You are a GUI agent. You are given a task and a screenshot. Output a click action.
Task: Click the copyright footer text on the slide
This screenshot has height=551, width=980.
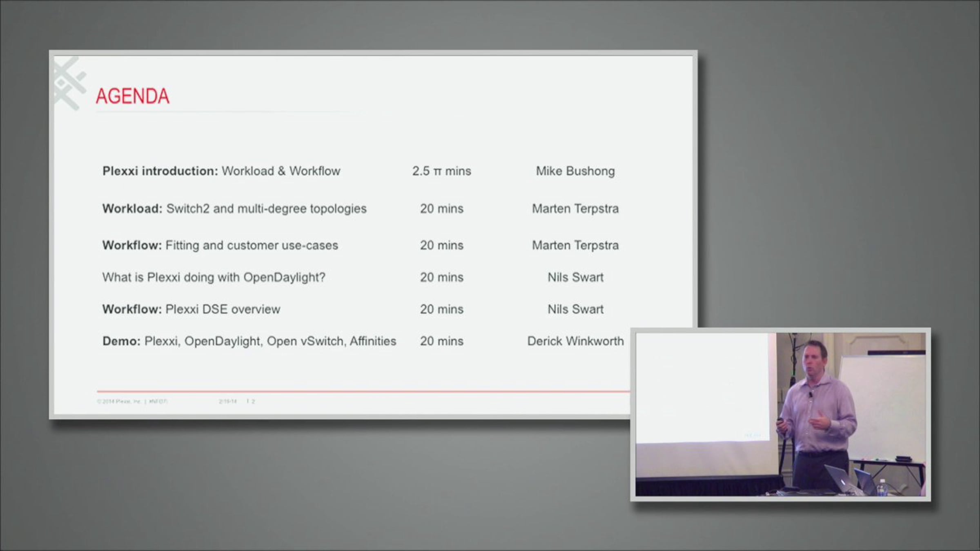click(x=132, y=401)
